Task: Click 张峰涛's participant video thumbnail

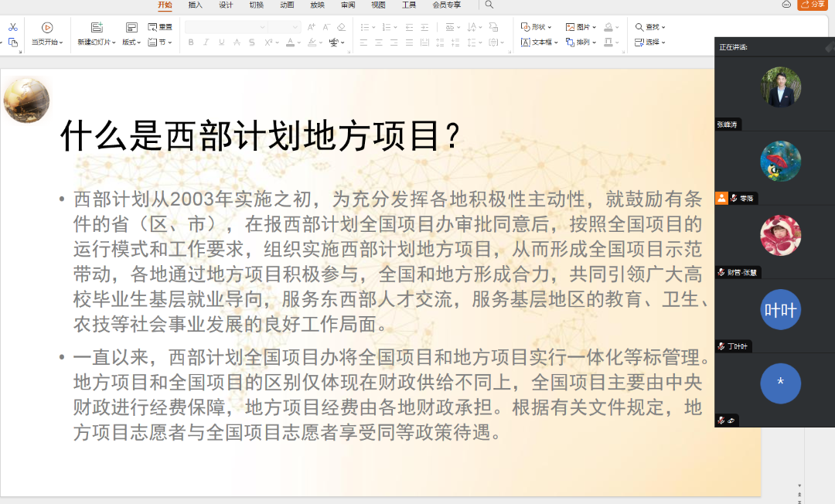Action: pos(780,87)
